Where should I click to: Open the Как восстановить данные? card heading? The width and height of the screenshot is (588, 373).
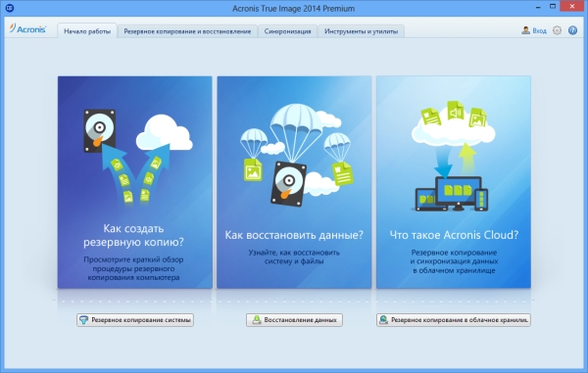click(294, 235)
